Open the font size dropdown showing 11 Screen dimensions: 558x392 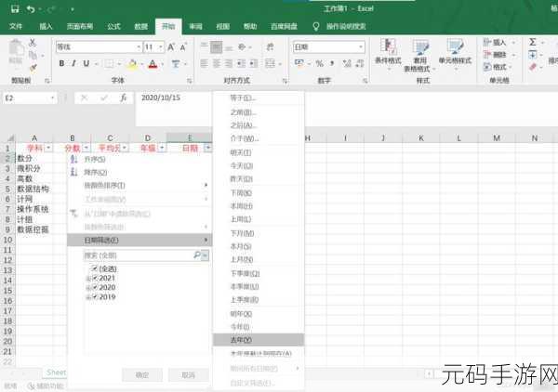click(x=161, y=47)
